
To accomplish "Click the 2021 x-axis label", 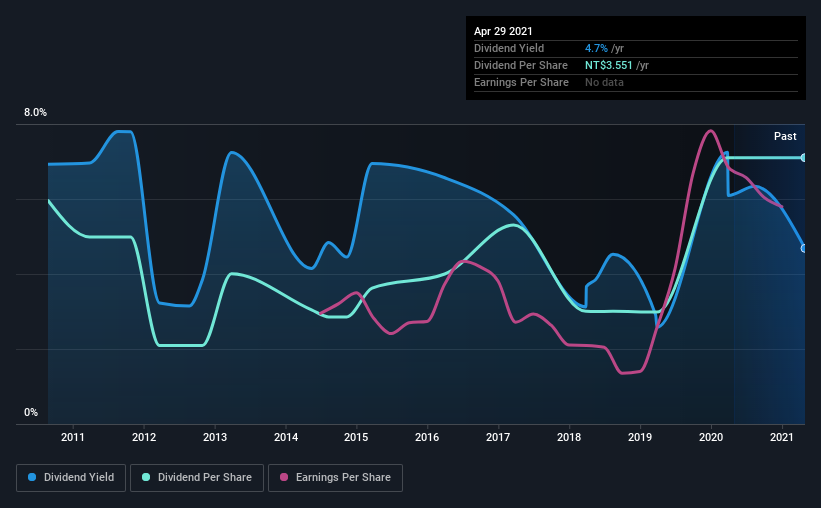I will pyautogui.click(x=782, y=437).
